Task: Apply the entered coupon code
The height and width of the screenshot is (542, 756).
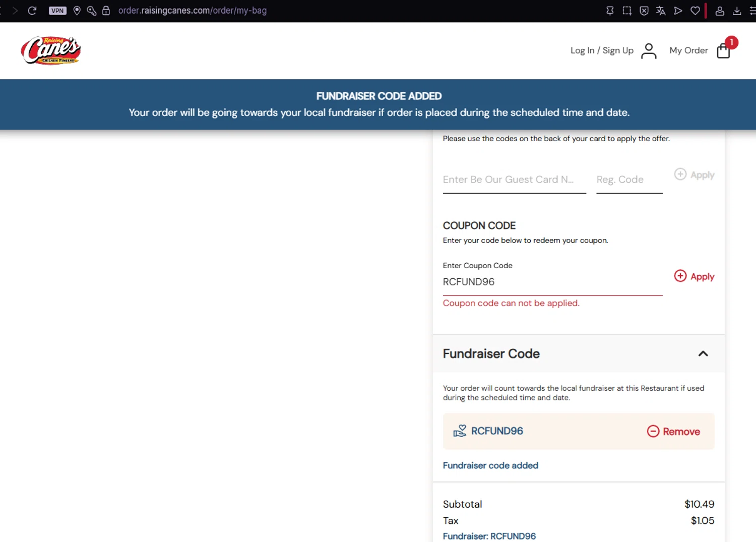Action: click(694, 276)
